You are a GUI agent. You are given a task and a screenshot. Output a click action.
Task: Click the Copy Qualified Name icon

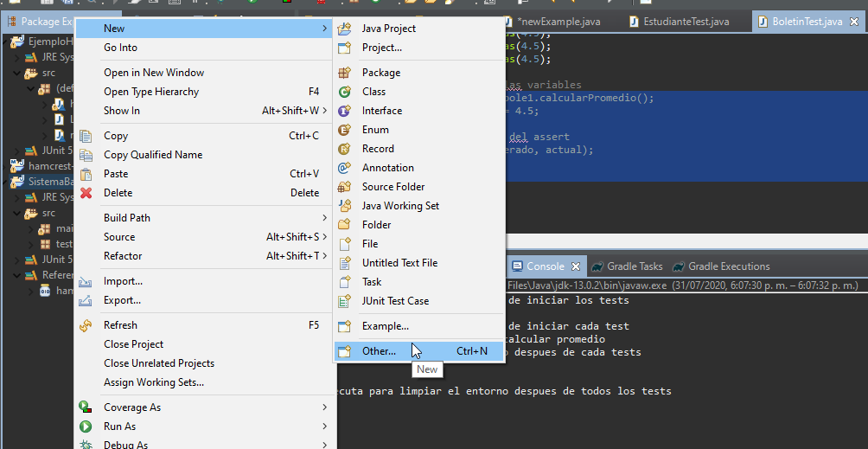[x=86, y=155]
